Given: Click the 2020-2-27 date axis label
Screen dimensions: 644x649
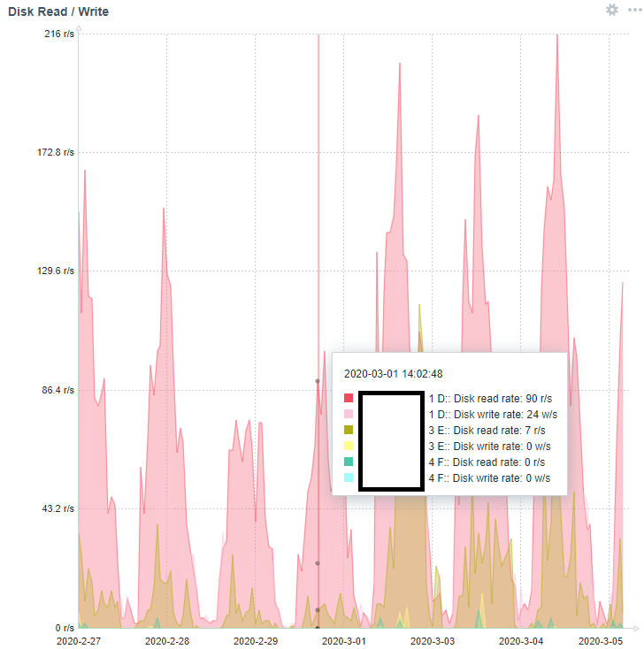Looking at the screenshot, I should tap(79, 641).
